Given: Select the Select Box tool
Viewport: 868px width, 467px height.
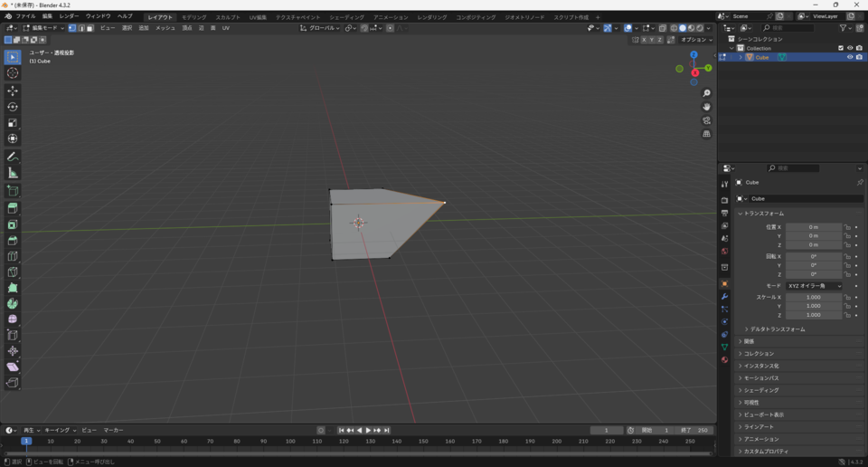Looking at the screenshot, I should tap(13, 57).
